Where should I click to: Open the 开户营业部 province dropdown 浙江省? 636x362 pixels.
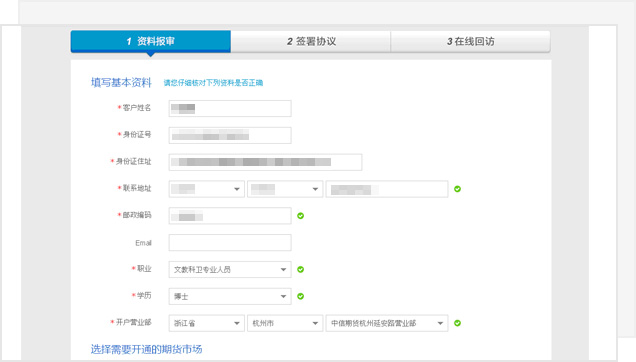(206, 323)
